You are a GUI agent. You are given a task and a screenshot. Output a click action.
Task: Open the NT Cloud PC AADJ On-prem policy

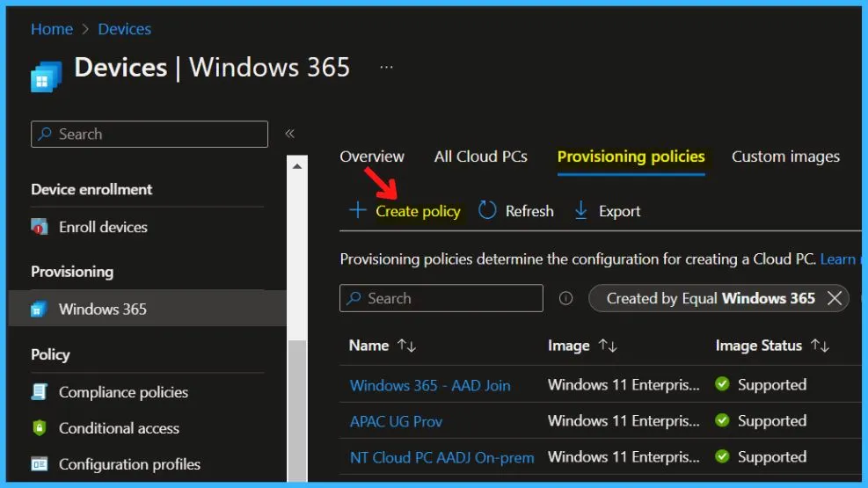(x=441, y=457)
